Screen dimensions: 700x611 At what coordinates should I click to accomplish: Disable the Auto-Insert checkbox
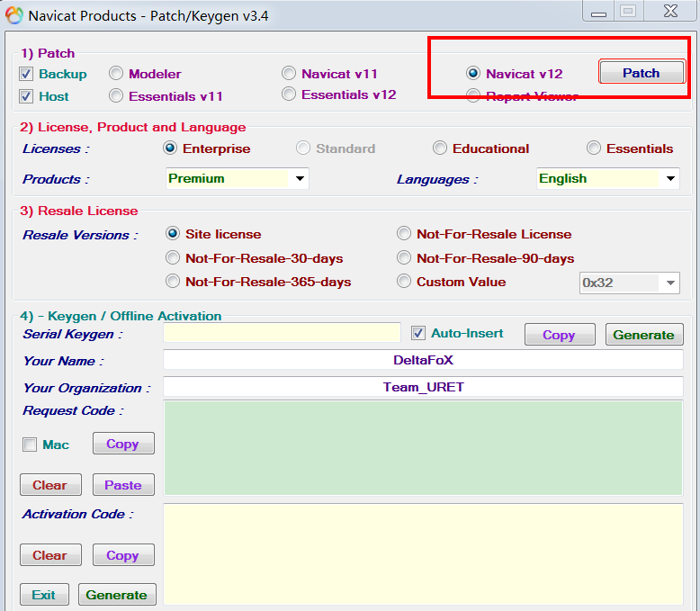417,333
